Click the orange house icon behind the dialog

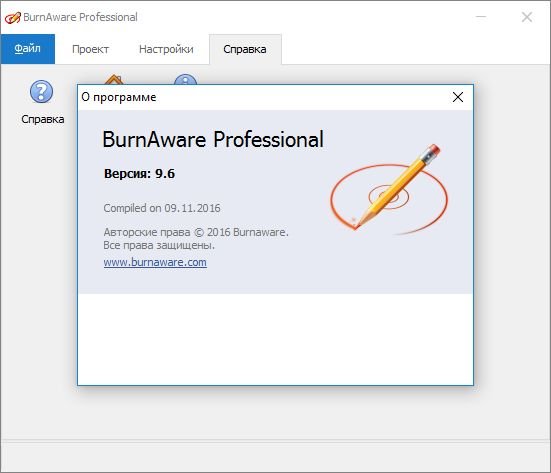coord(114,79)
